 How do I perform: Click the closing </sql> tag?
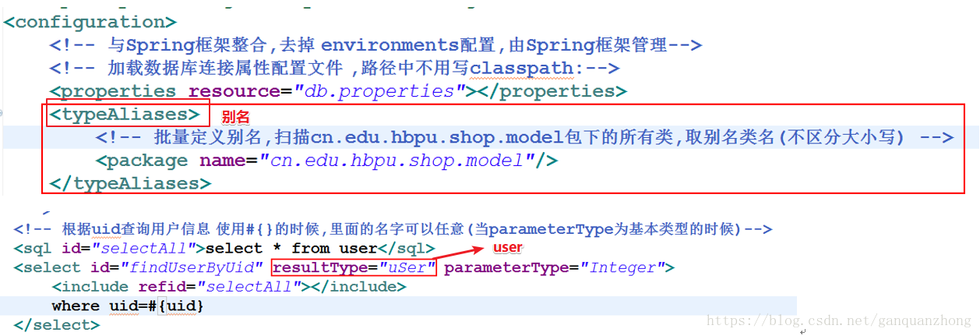point(407,249)
